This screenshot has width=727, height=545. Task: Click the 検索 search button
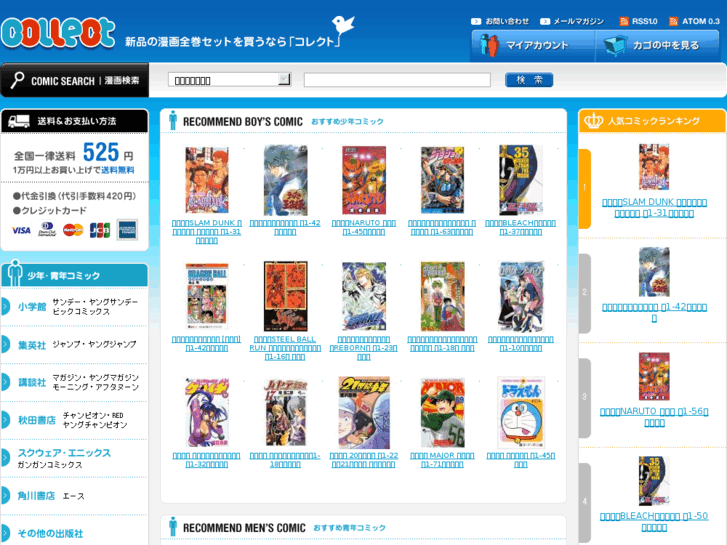(529, 80)
